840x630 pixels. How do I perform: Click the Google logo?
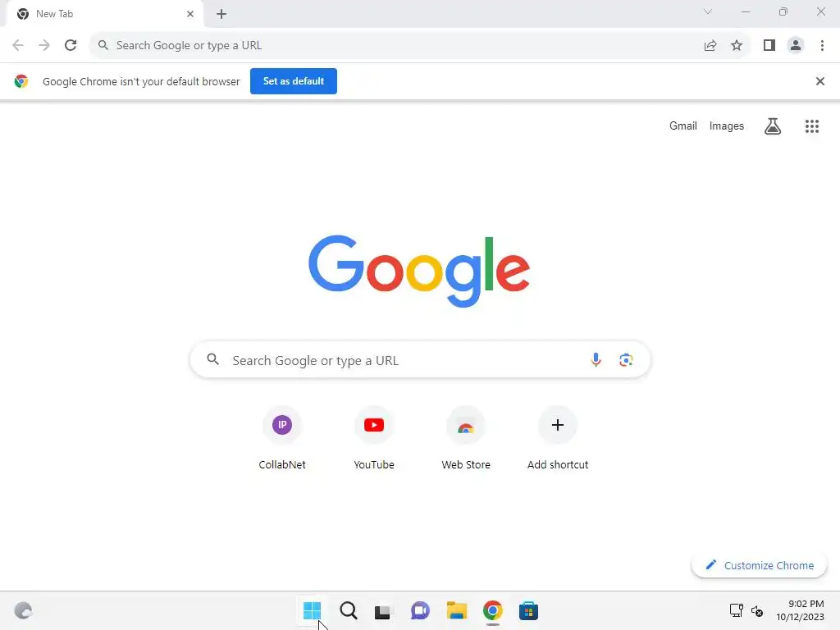[x=419, y=271]
